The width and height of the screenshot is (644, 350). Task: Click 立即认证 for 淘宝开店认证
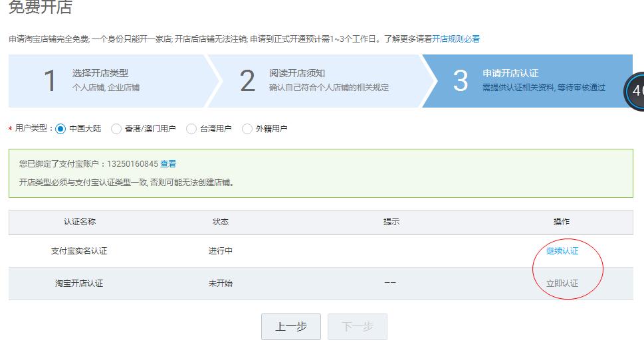(562, 283)
